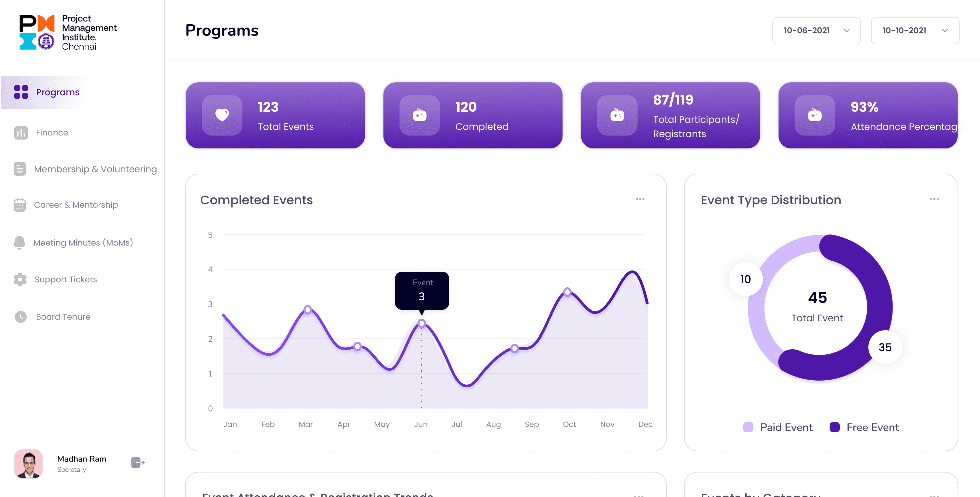Click the Membership & Volunteering document icon
This screenshot has height=497, width=980.
click(20, 169)
